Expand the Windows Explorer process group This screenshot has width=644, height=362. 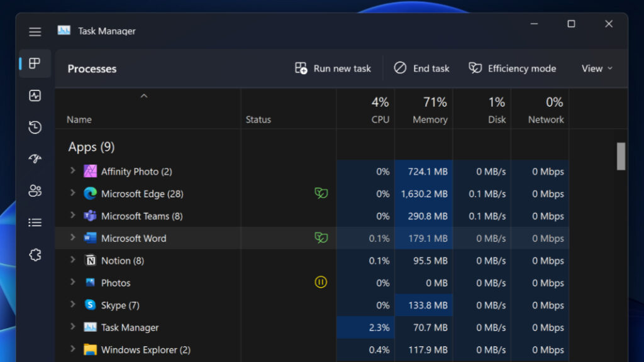pyautogui.click(x=73, y=348)
